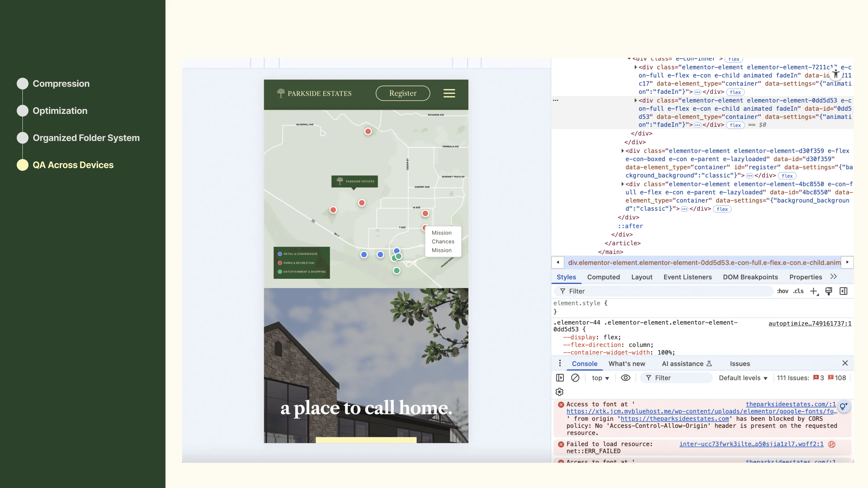Expand the elementor-element-d30f359 div node
The height and width of the screenshot is (488, 868).
click(x=622, y=151)
